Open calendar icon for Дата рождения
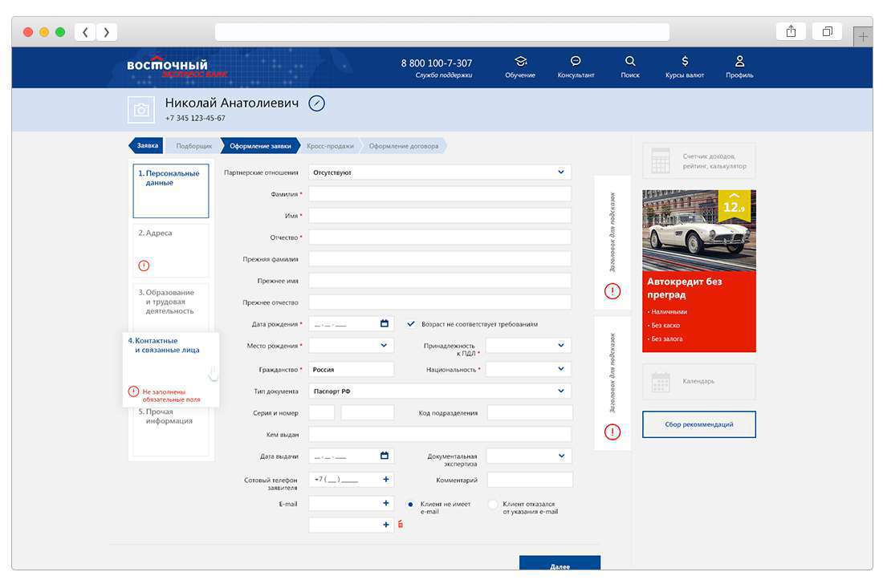 click(x=384, y=324)
